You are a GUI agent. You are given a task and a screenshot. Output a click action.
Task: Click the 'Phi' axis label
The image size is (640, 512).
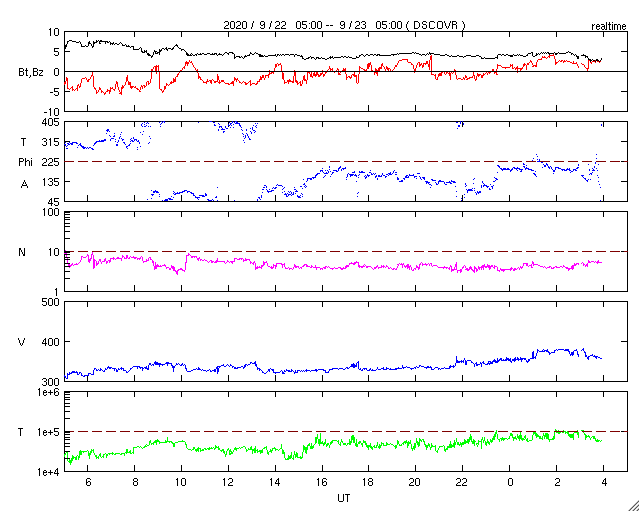tap(25, 162)
